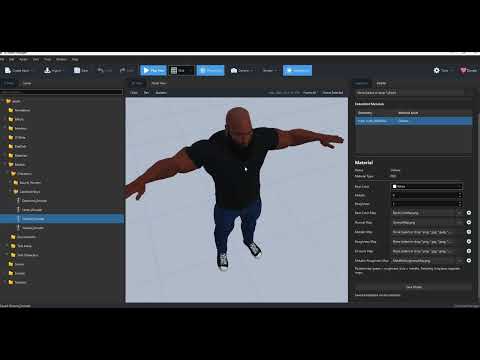Viewport: 480px width, 360px height.
Task: Click the Import toolbar icon
Action: coord(47,70)
